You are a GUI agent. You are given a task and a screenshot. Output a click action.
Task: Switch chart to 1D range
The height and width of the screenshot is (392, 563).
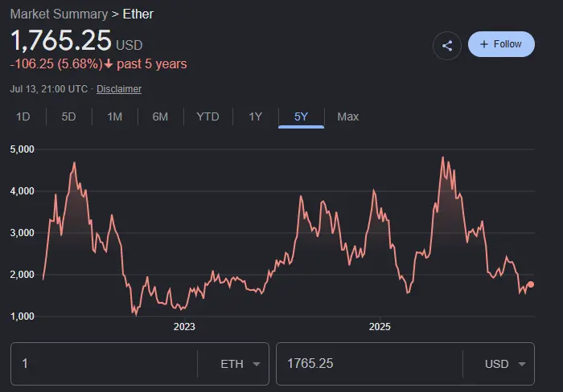click(x=23, y=116)
